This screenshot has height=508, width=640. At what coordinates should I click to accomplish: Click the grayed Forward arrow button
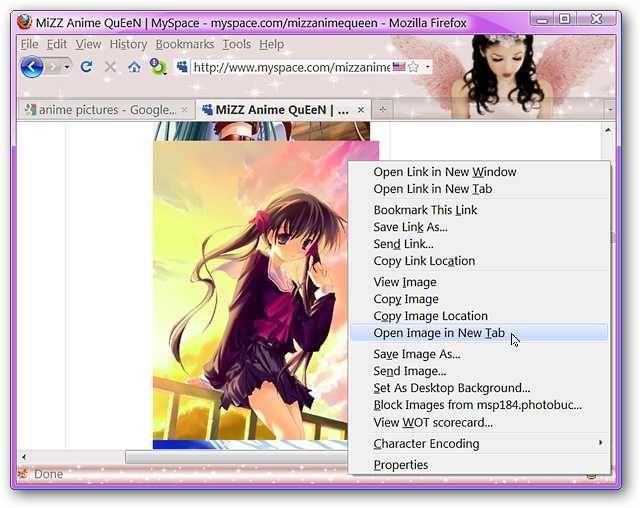(53, 67)
